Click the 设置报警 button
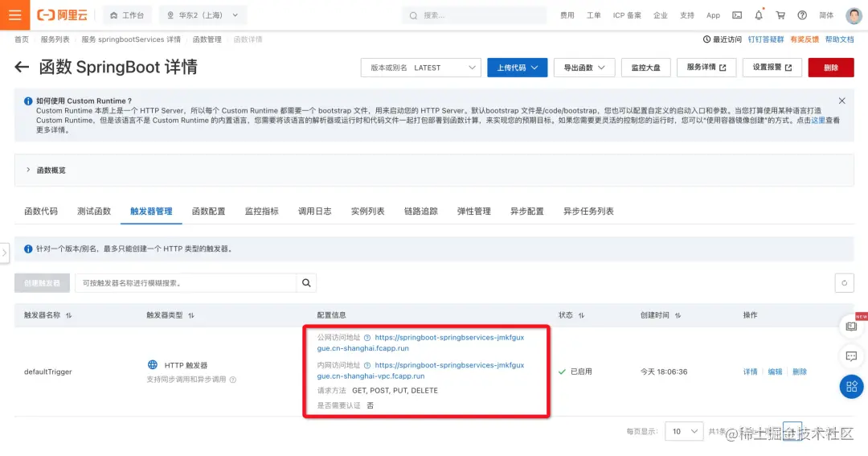This screenshot has height=456, width=868. [x=772, y=68]
